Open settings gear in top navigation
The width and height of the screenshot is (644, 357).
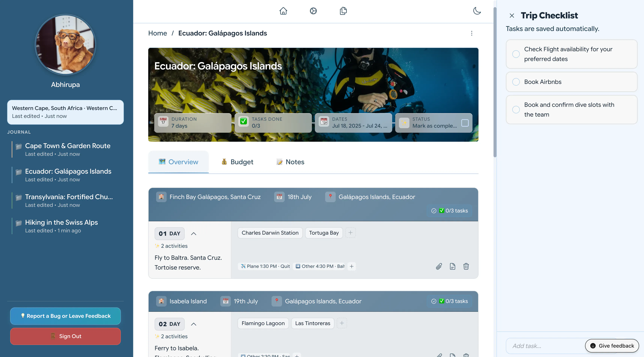[313, 11]
